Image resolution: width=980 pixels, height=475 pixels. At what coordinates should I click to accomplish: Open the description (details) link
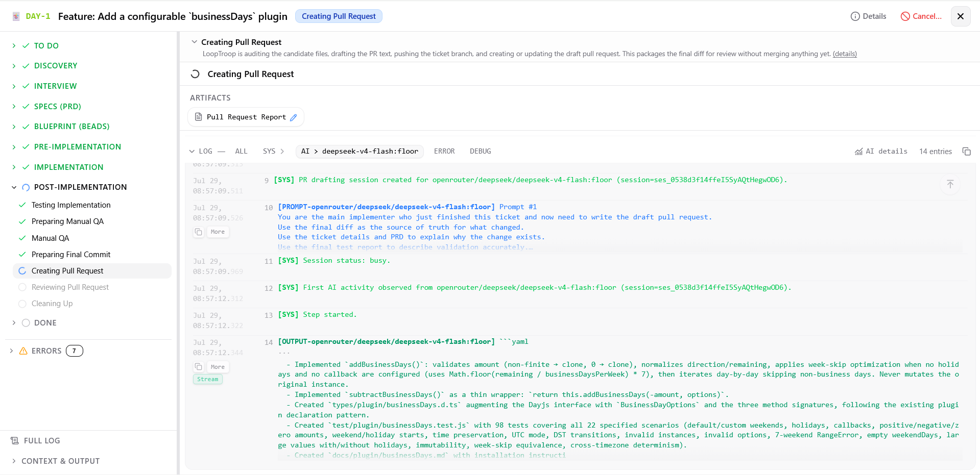pyautogui.click(x=845, y=54)
